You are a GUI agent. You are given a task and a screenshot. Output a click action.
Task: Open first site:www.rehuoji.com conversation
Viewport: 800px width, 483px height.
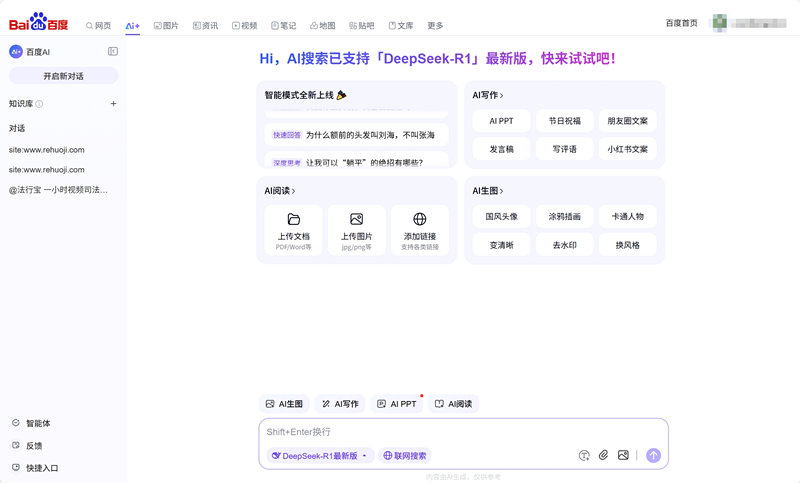46,149
